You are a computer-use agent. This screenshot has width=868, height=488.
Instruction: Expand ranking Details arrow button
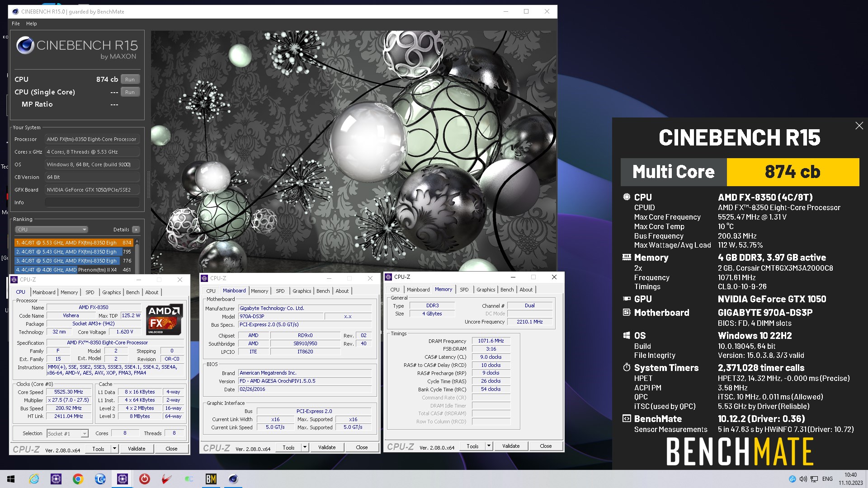[136, 230]
